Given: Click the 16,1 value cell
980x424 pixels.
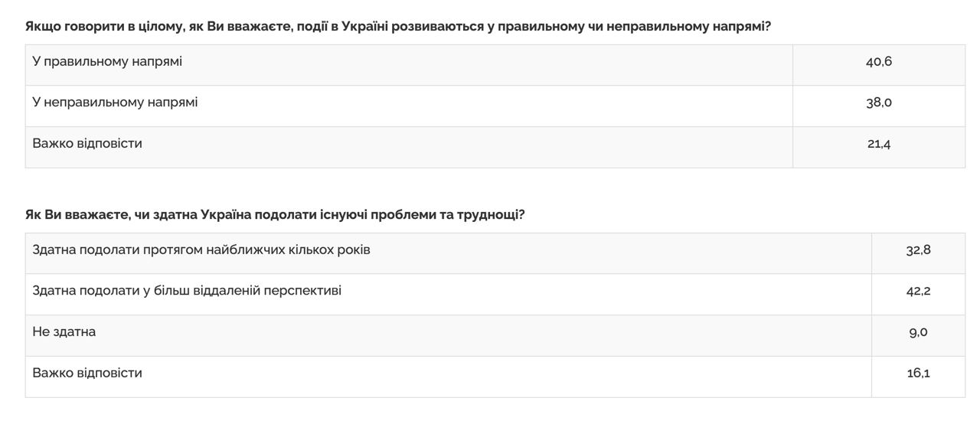Looking at the screenshot, I should [x=918, y=374].
